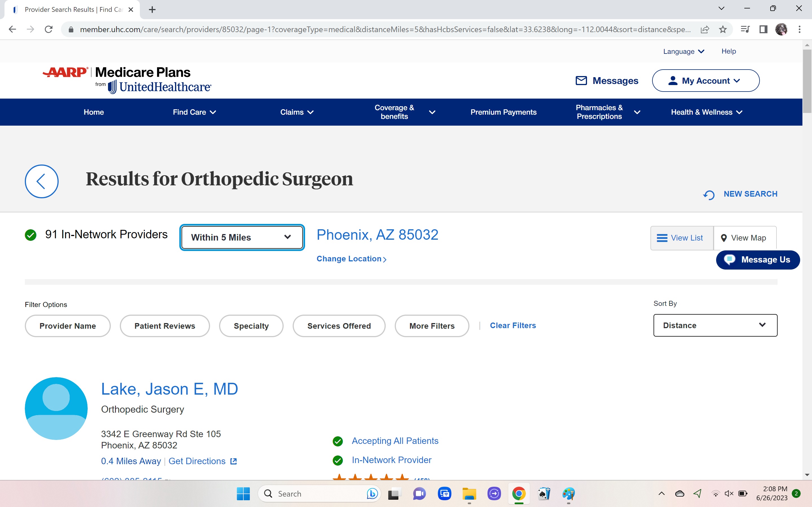Open the Premium Payments menu item
The width and height of the screenshot is (812, 507).
tap(503, 112)
